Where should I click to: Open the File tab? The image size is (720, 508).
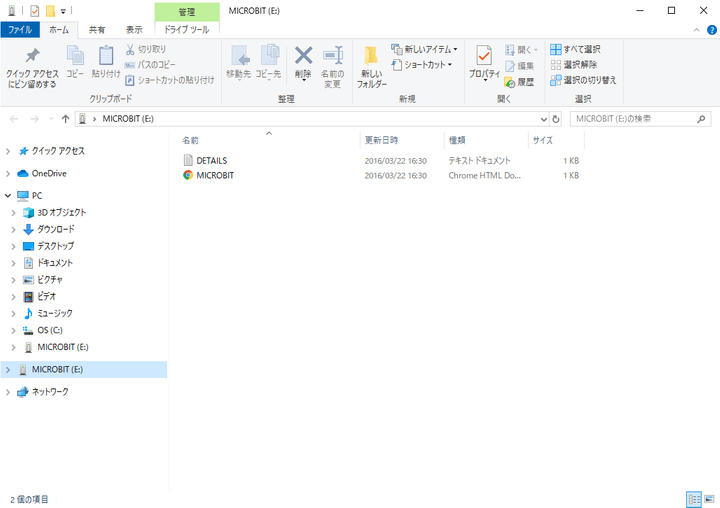tap(20, 30)
